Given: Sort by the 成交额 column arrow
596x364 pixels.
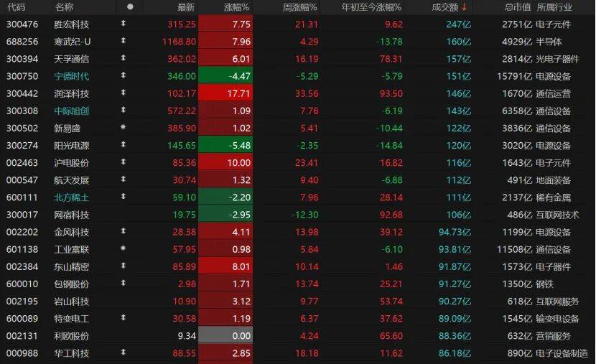Looking at the screenshot, I should [x=464, y=7].
